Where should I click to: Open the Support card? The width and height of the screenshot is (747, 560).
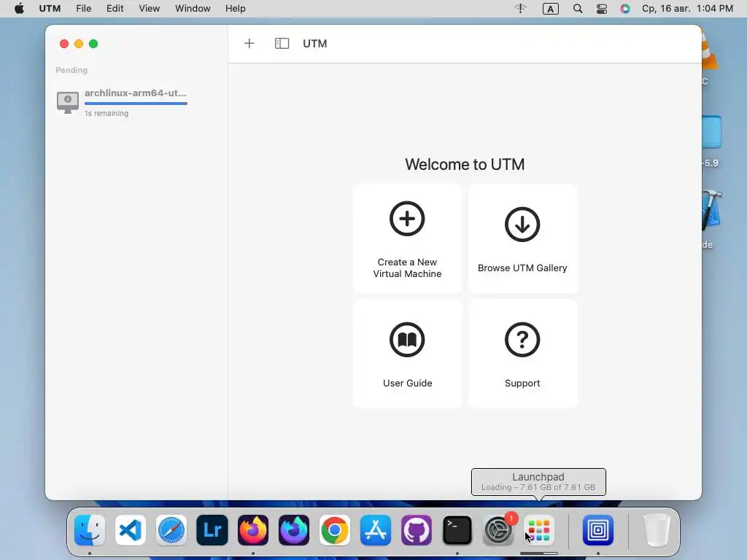[522, 354]
